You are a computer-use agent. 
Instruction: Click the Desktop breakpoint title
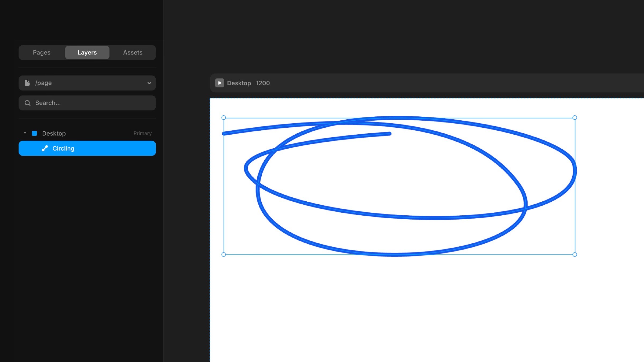(x=239, y=83)
